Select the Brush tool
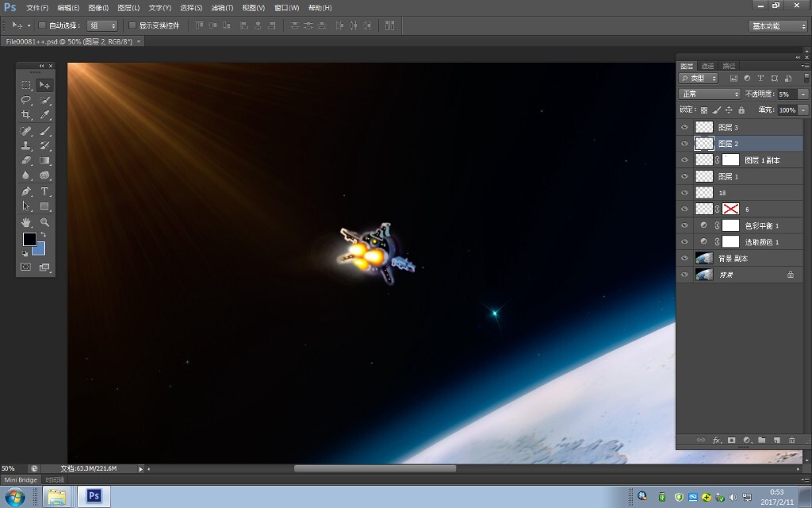The width and height of the screenshot is (812, 508). 44,131
